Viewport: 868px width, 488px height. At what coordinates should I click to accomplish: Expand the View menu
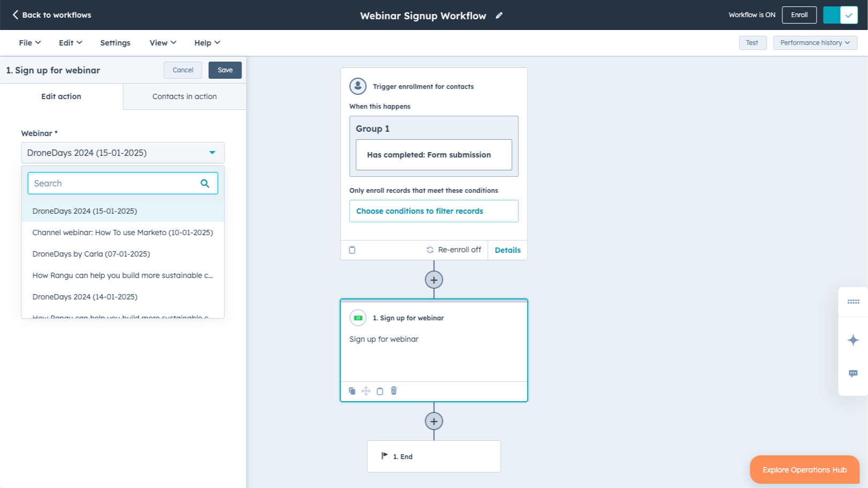pos(162,43)
